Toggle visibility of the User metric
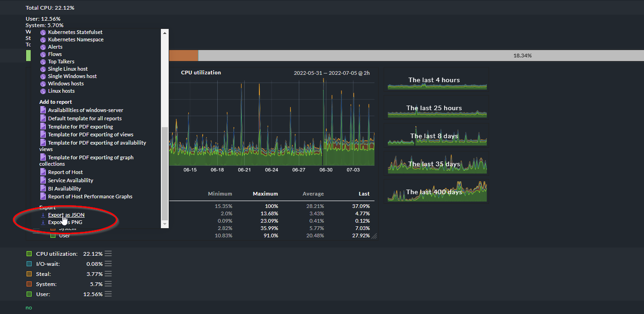 coord(29,294)
